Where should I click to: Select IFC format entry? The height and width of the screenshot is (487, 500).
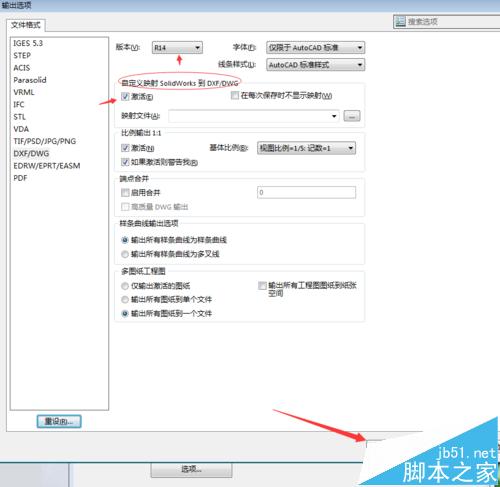point(19,105)
